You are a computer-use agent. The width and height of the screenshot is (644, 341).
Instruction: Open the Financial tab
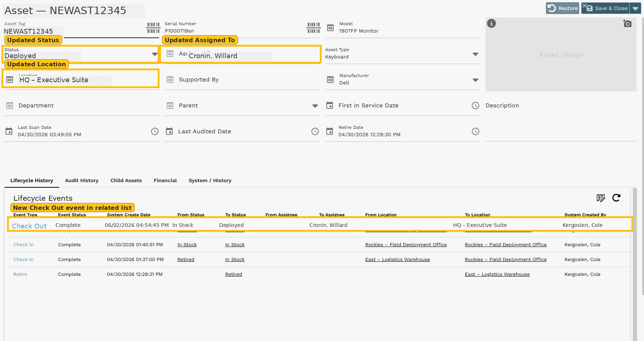pos(165,181)
